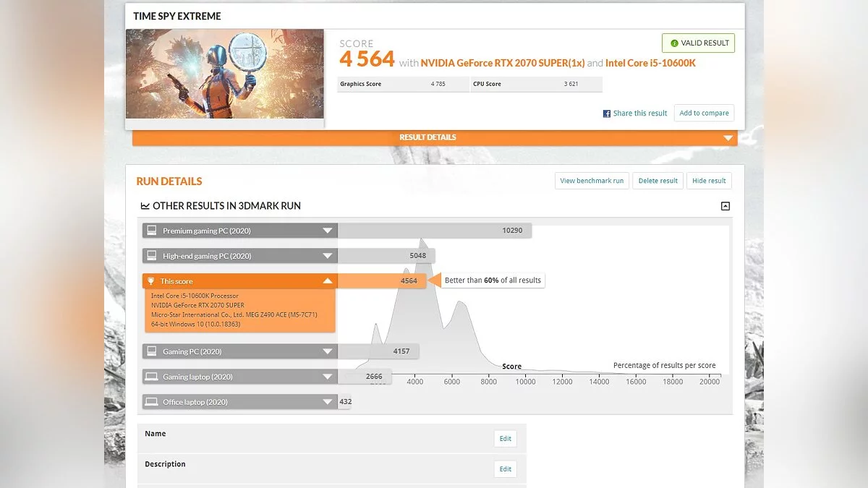Edit the Name field
The image size is (868, 488).
coord(505,438)
